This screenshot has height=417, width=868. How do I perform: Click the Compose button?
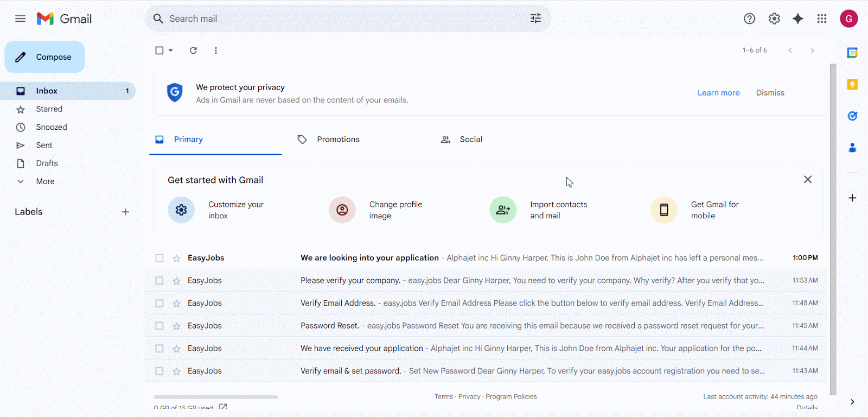click(x=45, y=57)
